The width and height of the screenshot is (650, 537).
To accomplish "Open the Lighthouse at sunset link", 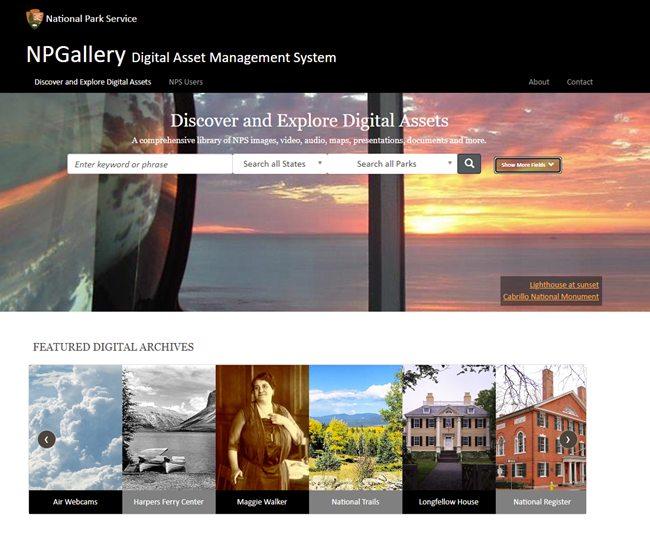I will 564,285.
